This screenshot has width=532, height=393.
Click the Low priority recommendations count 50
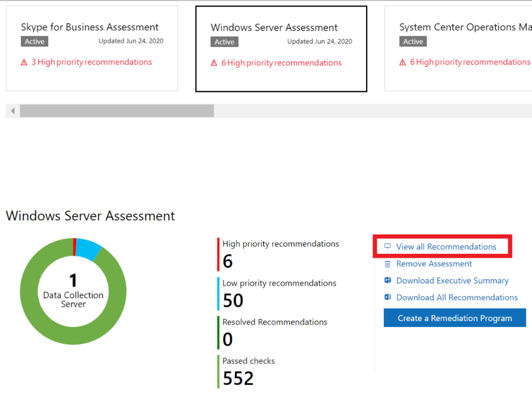(233, 300)
